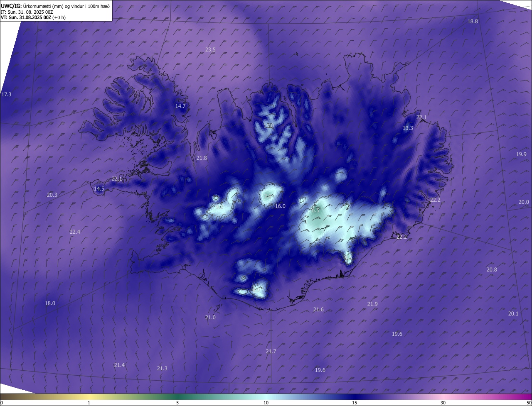Screen dimensions: 532x406
Task: Click the color scale tick labeled 15
Action: click(x=355, y=403)
